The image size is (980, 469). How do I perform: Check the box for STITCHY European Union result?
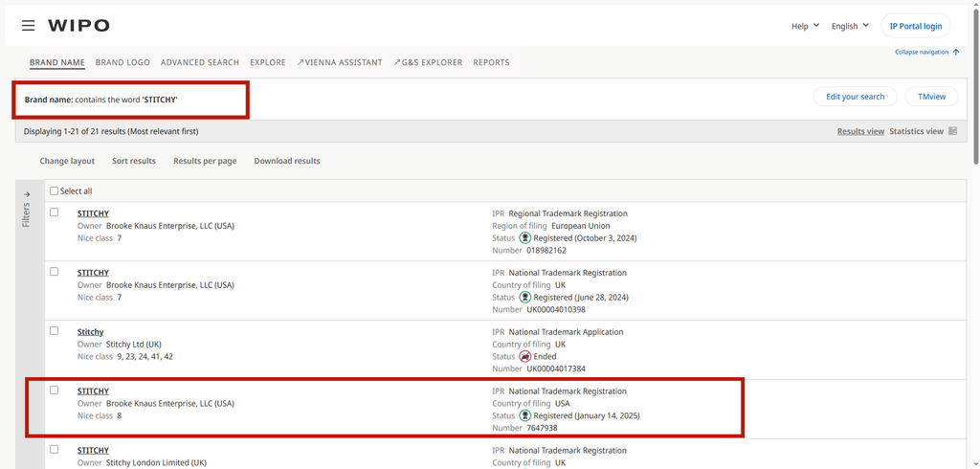[55, 212]
